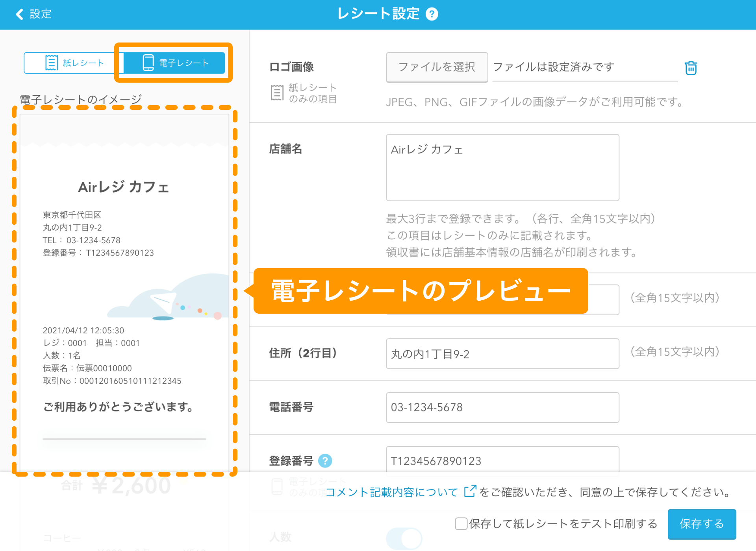
Task: Delete the logo image with trash icon
Action: (691, 68)
